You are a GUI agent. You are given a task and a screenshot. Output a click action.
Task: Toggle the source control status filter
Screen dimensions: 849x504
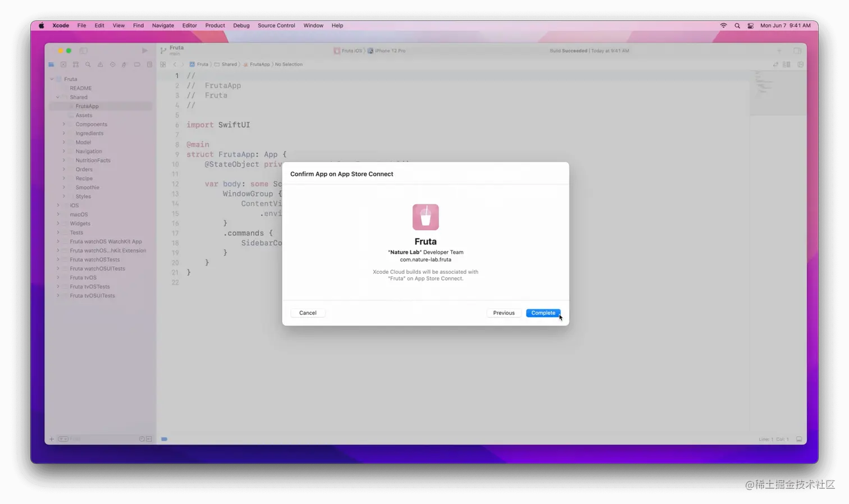149,439
